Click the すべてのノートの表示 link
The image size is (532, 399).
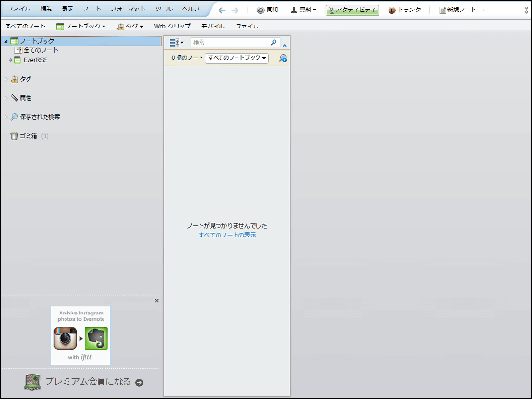pyautogui.click(x=227, y=235)
